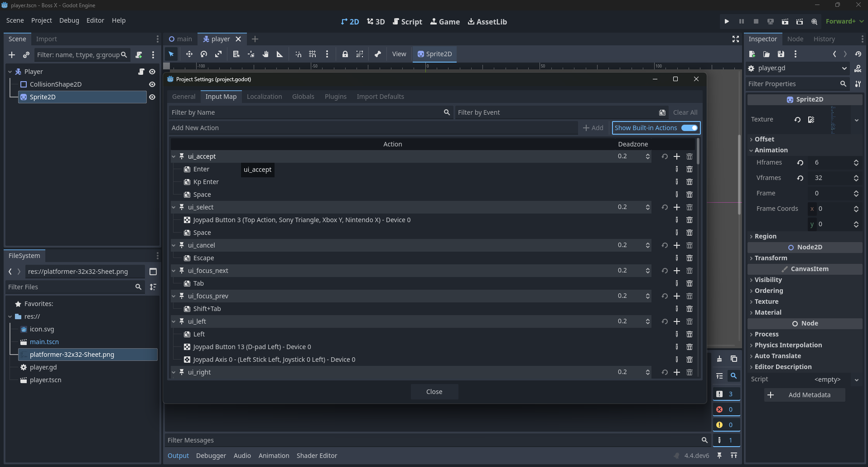868x467 pixels.
Task: Expand the Transform section
Action: 771,258
